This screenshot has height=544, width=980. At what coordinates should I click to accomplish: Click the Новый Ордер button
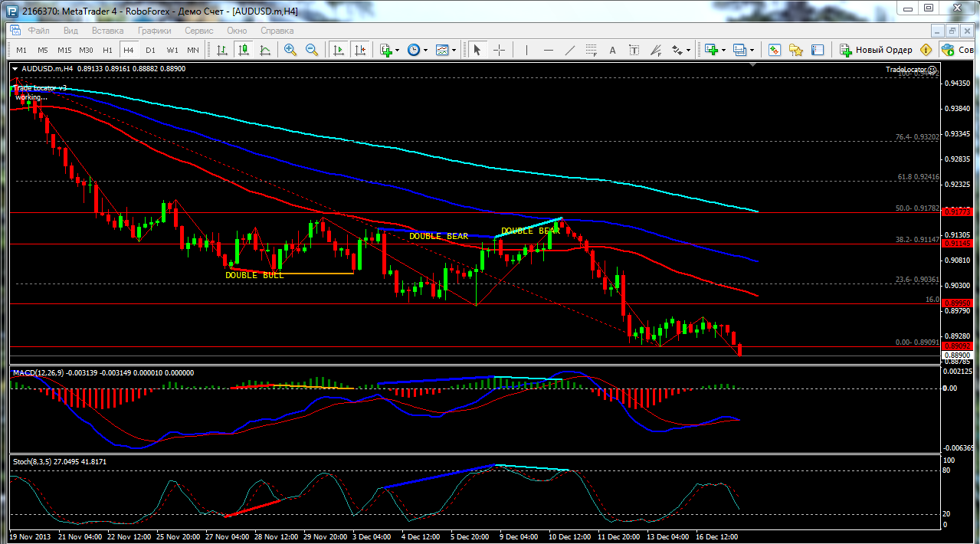(876, 50)
